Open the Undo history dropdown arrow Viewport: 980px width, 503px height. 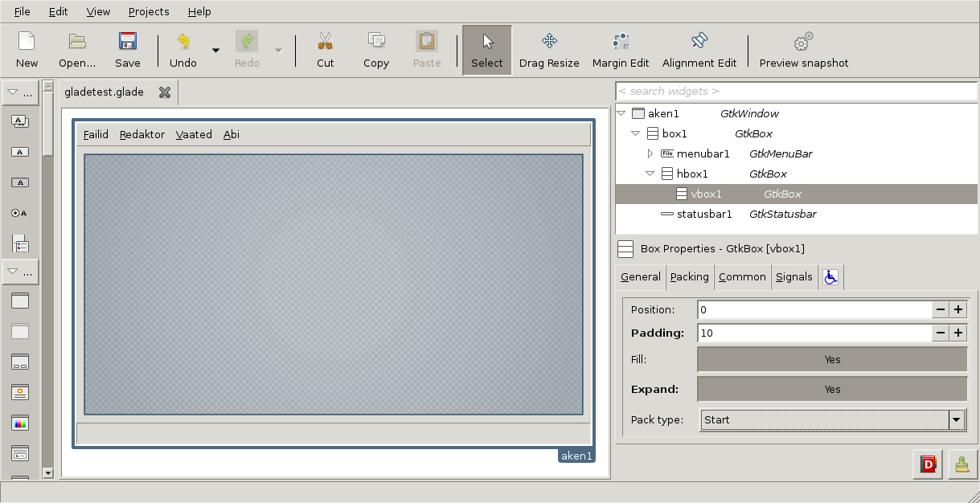point(215,51)
